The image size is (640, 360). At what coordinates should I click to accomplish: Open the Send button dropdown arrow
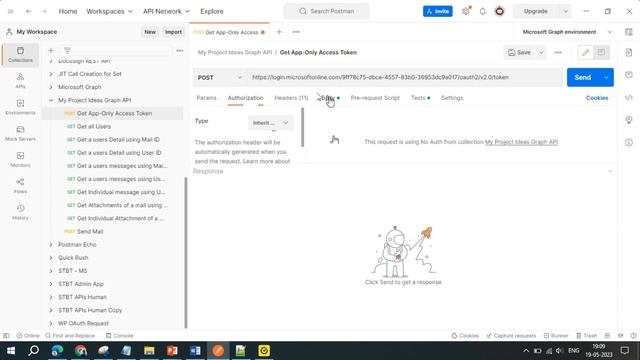tap(606, 78)
